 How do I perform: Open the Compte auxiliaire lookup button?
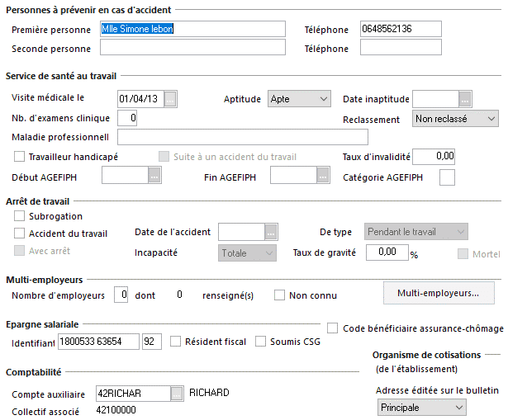tap(176, 394)
